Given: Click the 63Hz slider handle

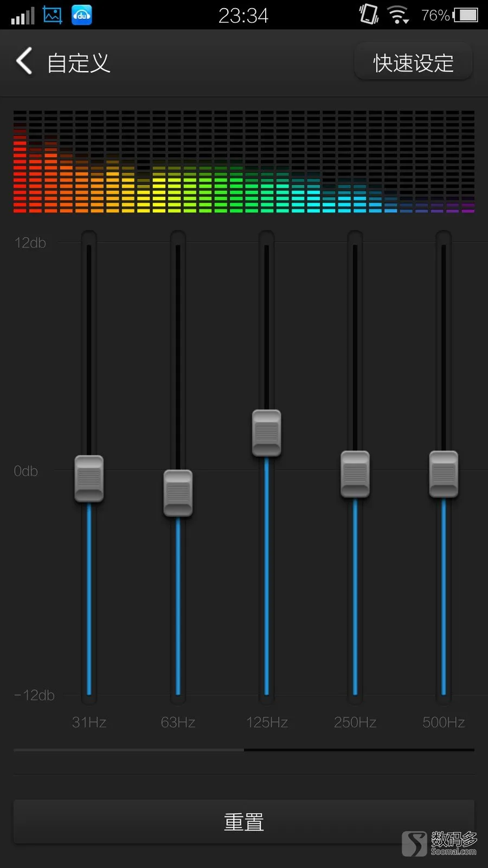Looking at the screenshot, I should pyautogui.click(x=178, y=493).
